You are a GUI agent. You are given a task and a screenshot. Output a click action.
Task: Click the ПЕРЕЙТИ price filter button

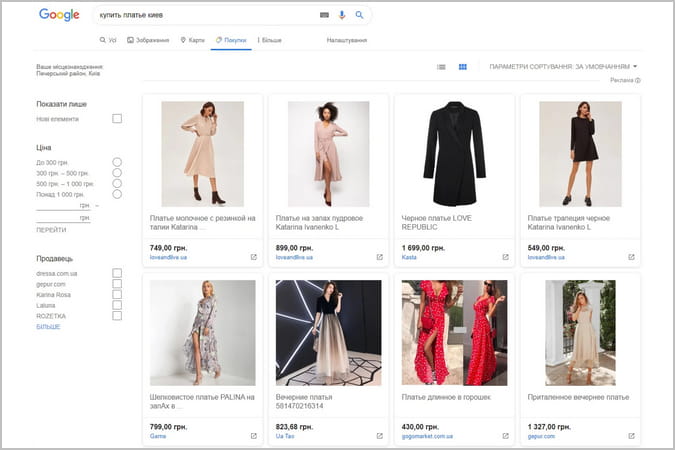(x=51, y=230)
